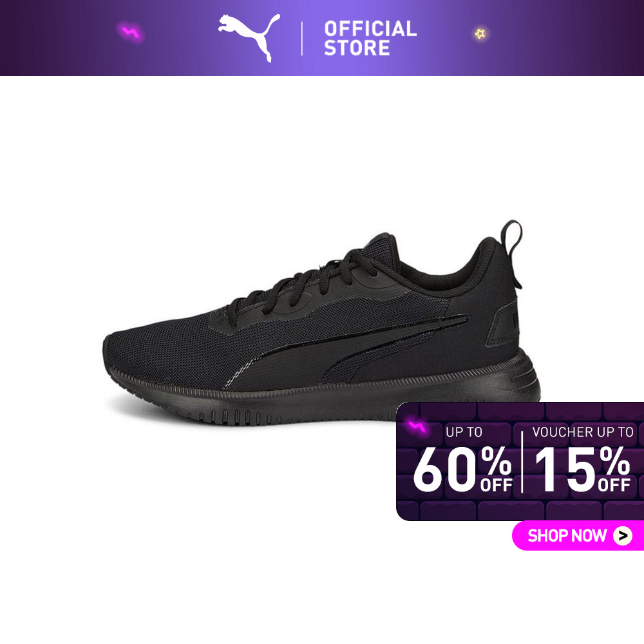The image size is (644, 644).
Task: Click the purple Official Store banner
Action: click(322, 38)
